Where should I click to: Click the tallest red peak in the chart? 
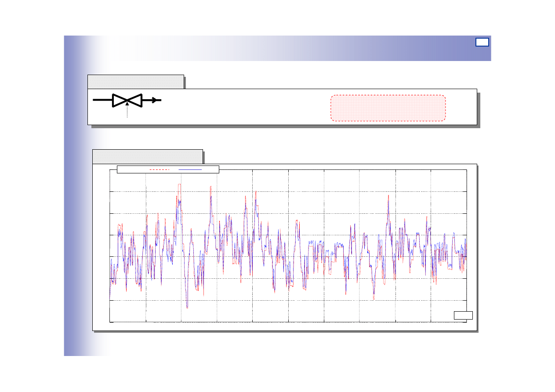coord(179,185)
